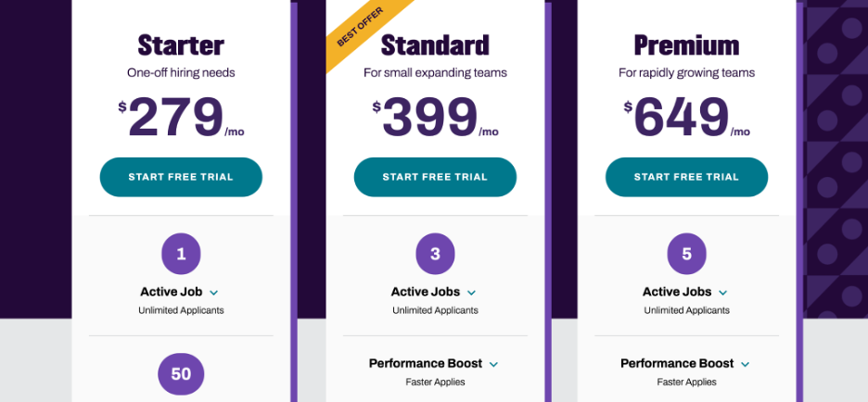Click the Starter plan heading
868x402 pixels.
[x=181, y=44]
